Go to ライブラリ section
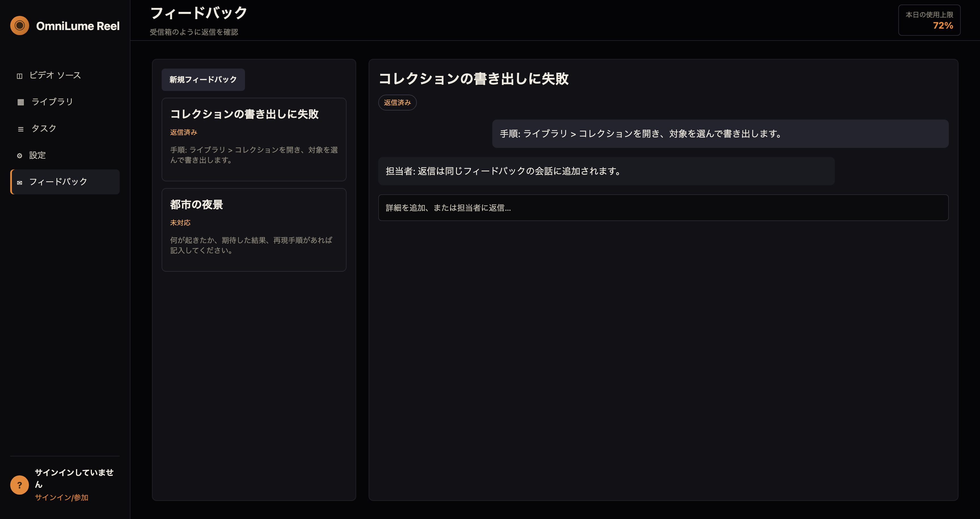980x519 pixels. (x=65, y=102)
